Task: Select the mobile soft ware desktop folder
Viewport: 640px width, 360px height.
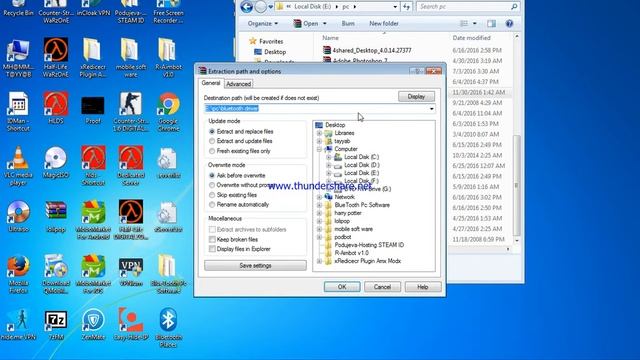Action: point(131,58)
